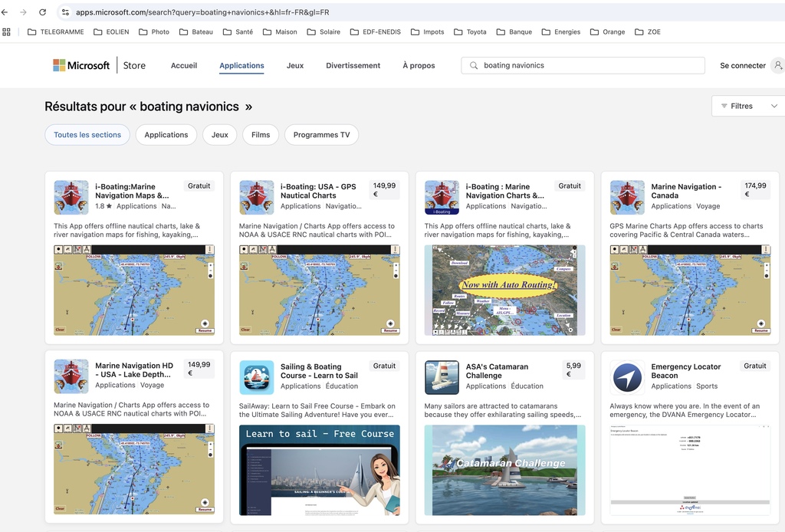Open the Photo bookmark folder

coord(153,32)
